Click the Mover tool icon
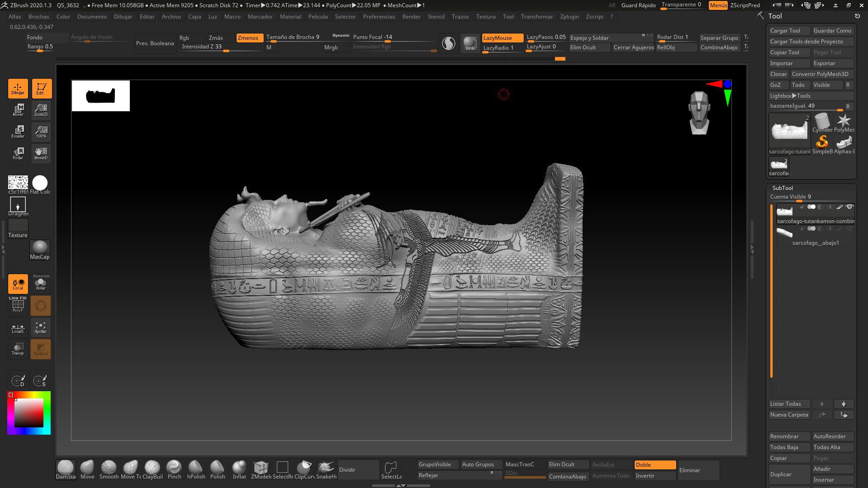 pyautogui.click(x=18, y=110)
